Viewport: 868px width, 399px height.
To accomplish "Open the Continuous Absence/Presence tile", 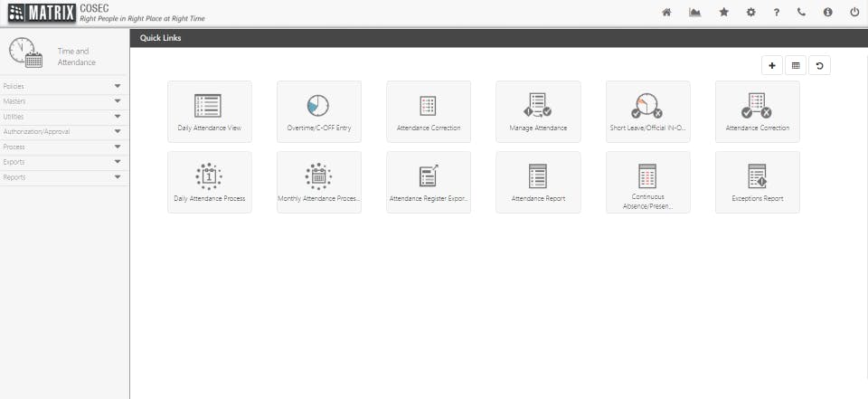I will [x=647, y=183].
